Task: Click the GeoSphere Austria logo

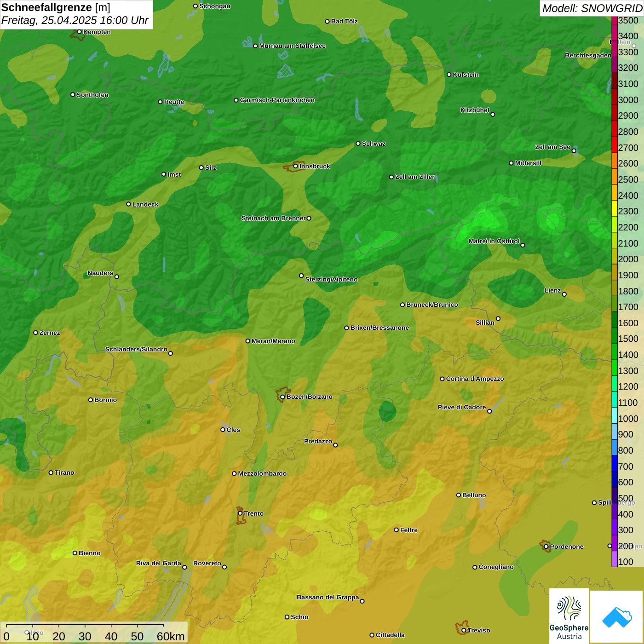Action: 569,615
